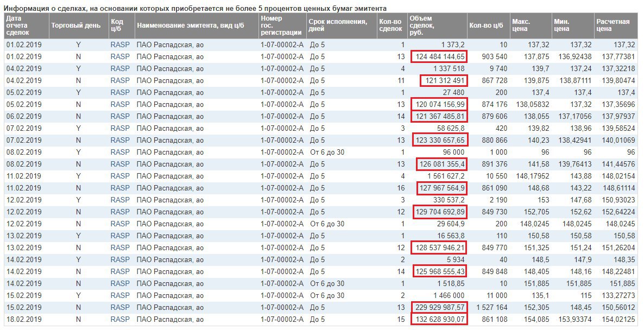Viewport: 644px width, 330px height.
Task: Select the volume value 127 967 564,9
Action: tap(441, 188)
